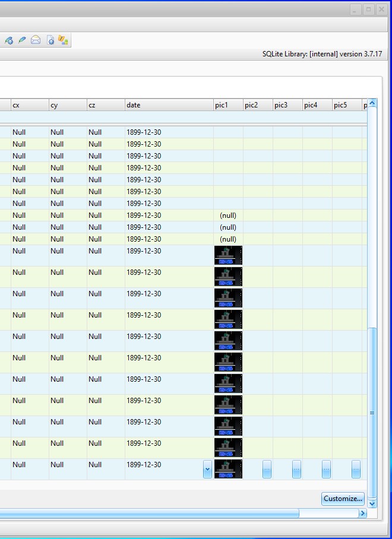This screenshot has width=392, height=539.
Task: Click the butterfly with users toolbar icon
Action: (63, 40)
